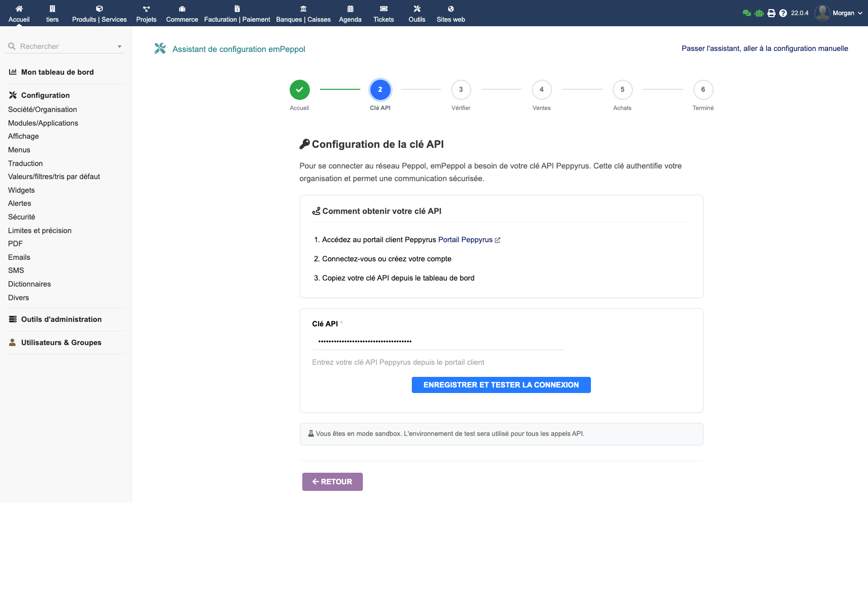Click the Configuration tools icon in sidebar
Screen dimensions: 868x615
tap(13, 95)
